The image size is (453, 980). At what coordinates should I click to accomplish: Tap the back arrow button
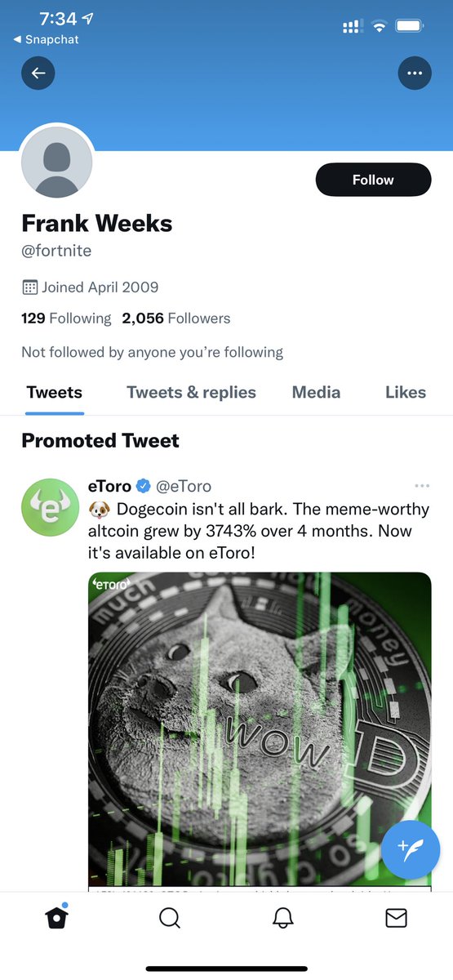(x=38, y=73)
